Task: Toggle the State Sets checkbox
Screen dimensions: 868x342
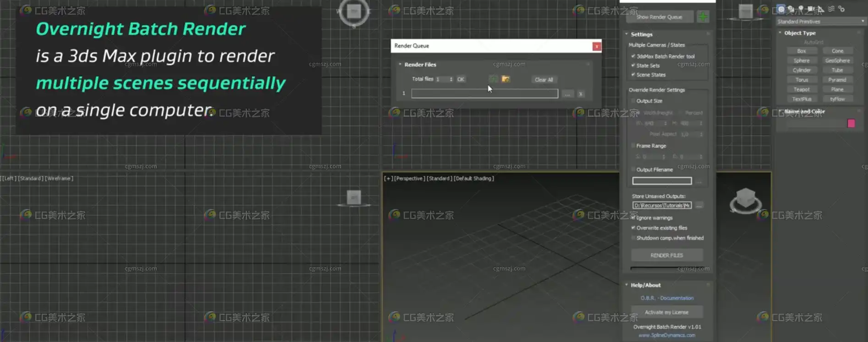Action: (x=633, y=66)
